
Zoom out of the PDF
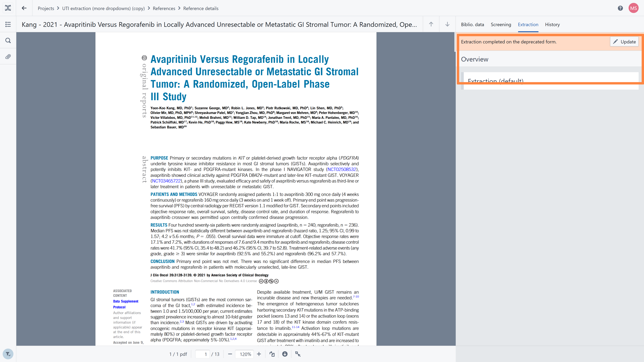pyautogui.click(x=230, y=354)
